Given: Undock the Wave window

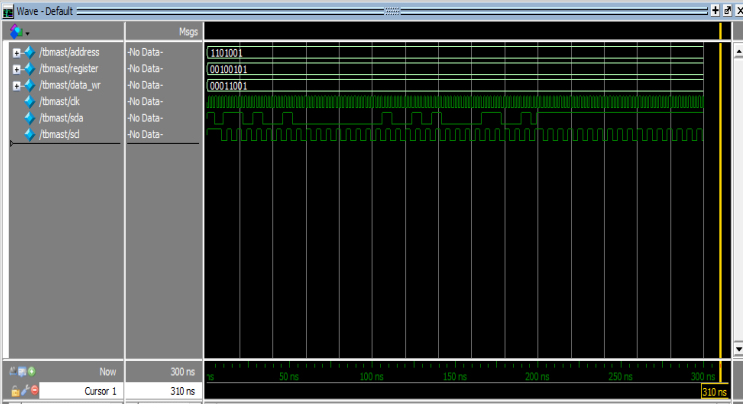Looking at the screenshot, I should point(727,10).
